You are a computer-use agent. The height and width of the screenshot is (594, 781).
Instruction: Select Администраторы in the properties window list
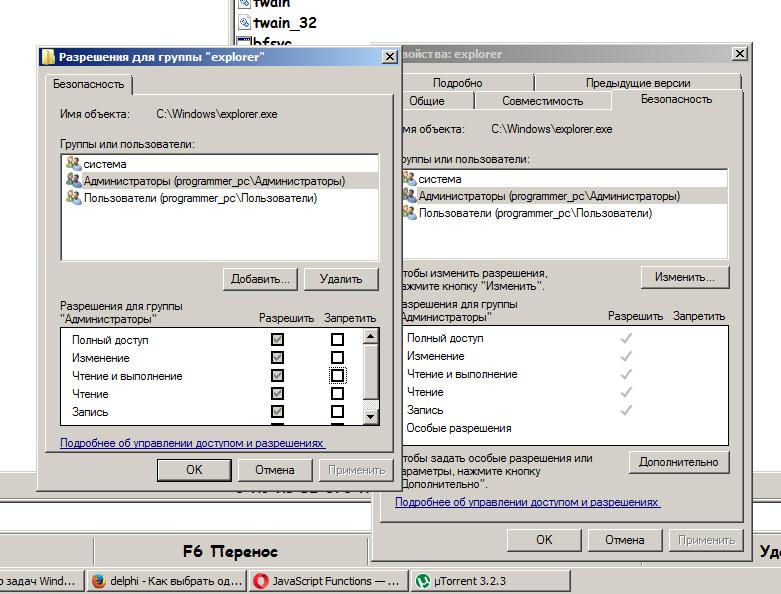tap(564, 195)
